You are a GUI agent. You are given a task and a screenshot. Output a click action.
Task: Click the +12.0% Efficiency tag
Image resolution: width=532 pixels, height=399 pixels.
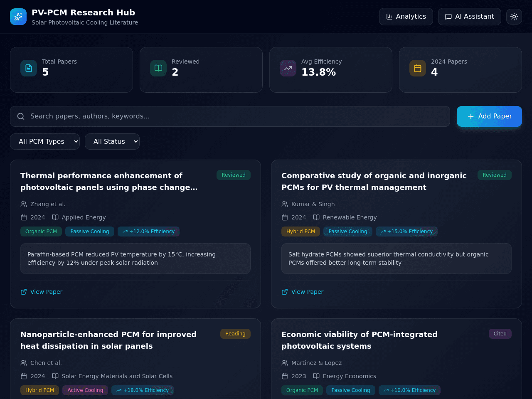tap(148, 232)
